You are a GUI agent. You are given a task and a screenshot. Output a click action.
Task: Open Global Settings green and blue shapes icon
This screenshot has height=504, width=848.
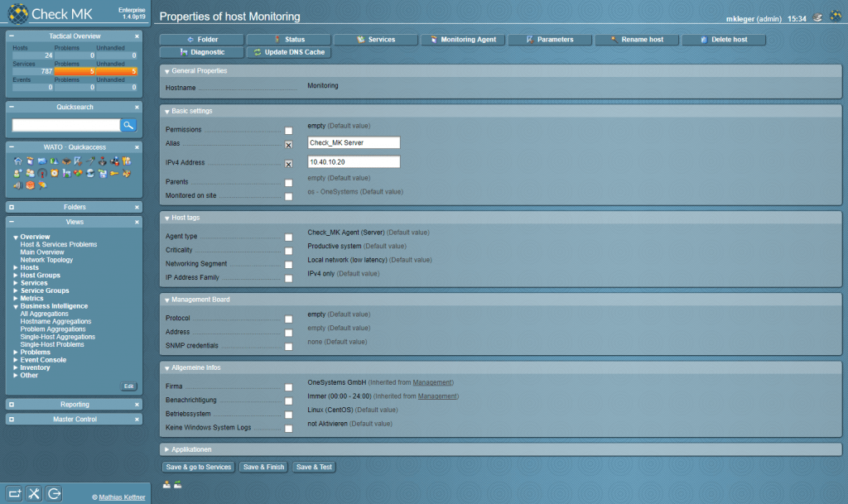click(x=54, y=161)
